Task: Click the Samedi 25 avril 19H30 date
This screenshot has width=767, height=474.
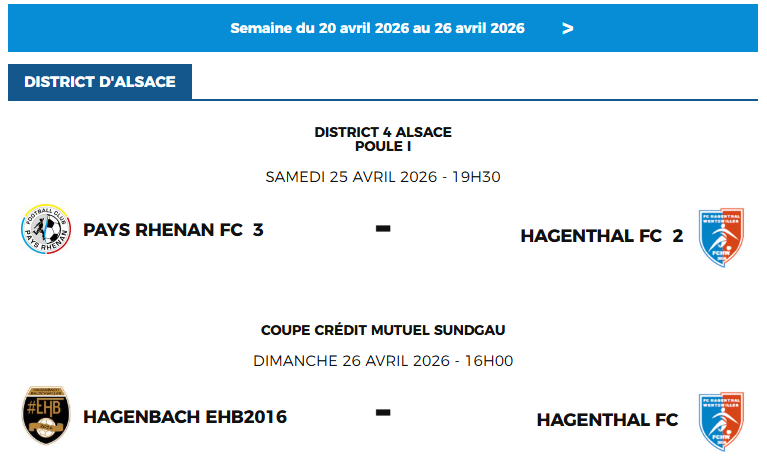Action: point(383,177)
